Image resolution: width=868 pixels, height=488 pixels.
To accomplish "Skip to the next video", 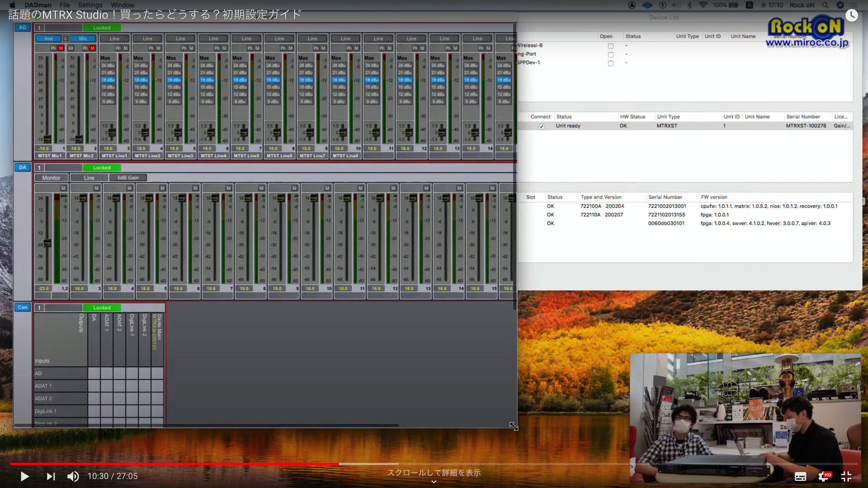I will tap(50, 477).
